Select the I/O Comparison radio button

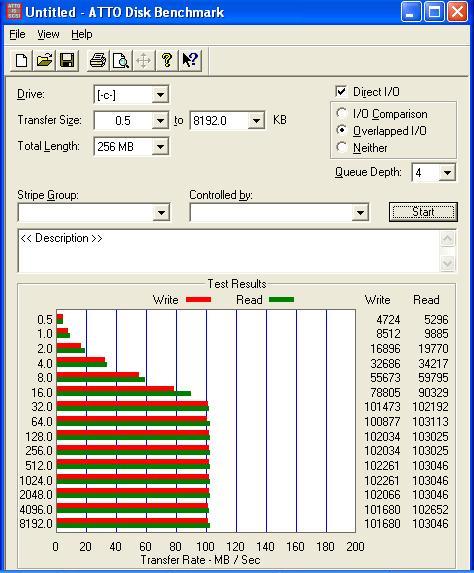[341, 113]
